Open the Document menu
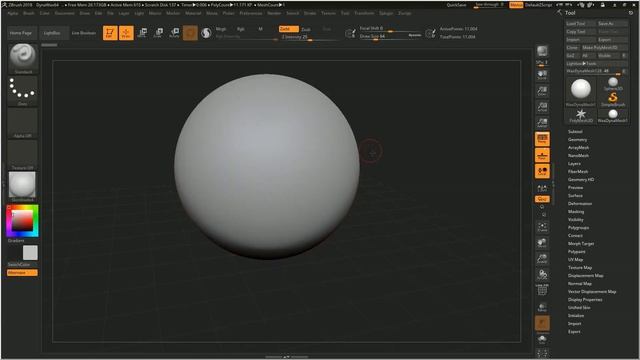The height and width of the screenshot is (360, 640). (64, 13)
